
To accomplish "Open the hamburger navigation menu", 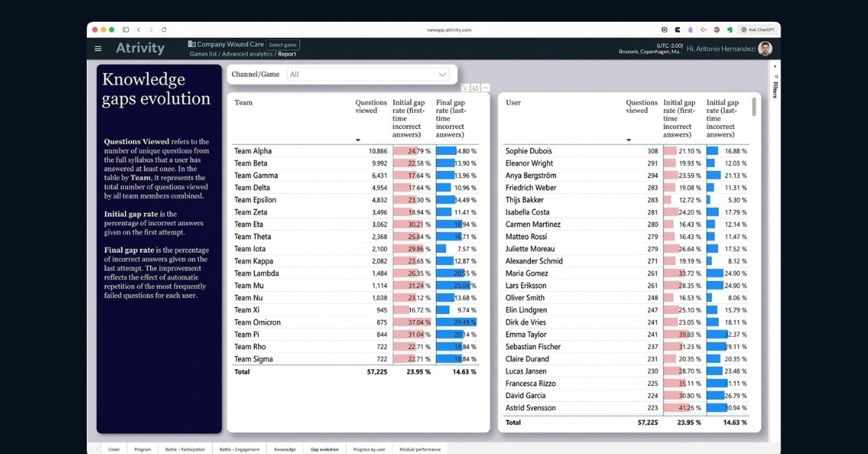I will click(98, 49).
